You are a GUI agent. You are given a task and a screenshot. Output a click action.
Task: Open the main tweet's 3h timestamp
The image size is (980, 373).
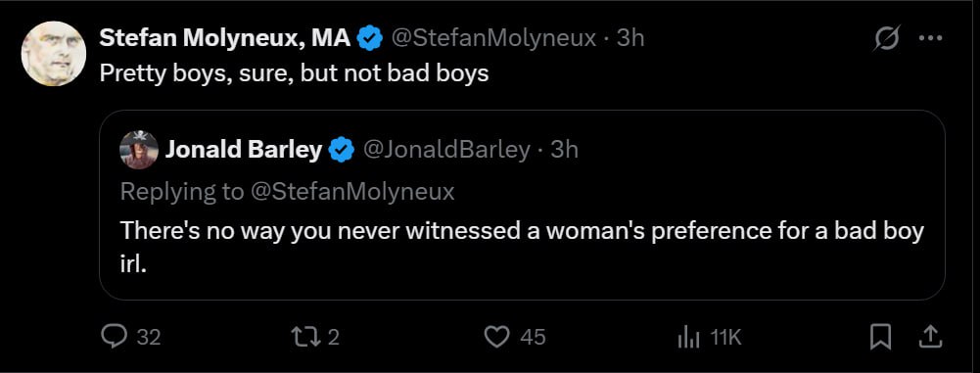click(x=630, y=39)
